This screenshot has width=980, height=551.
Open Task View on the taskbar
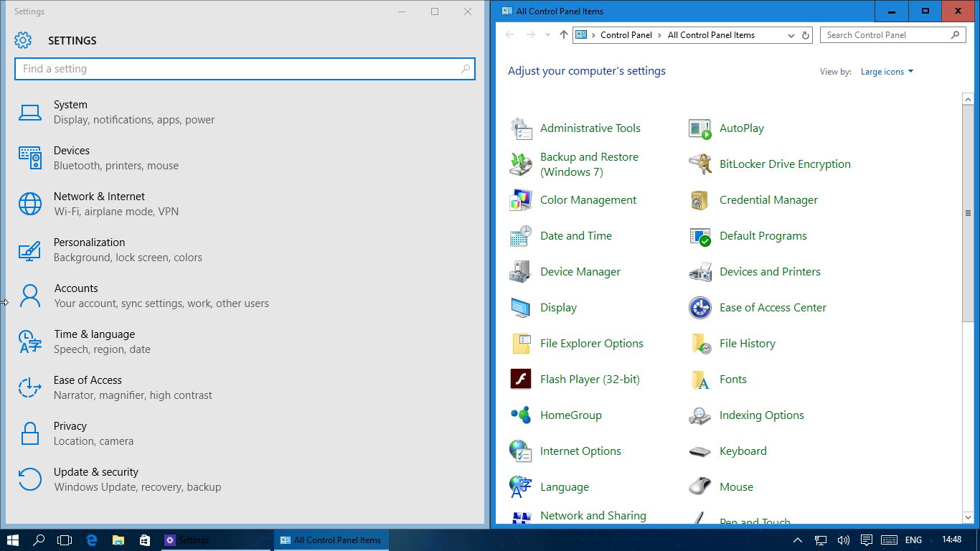[65, 540]
